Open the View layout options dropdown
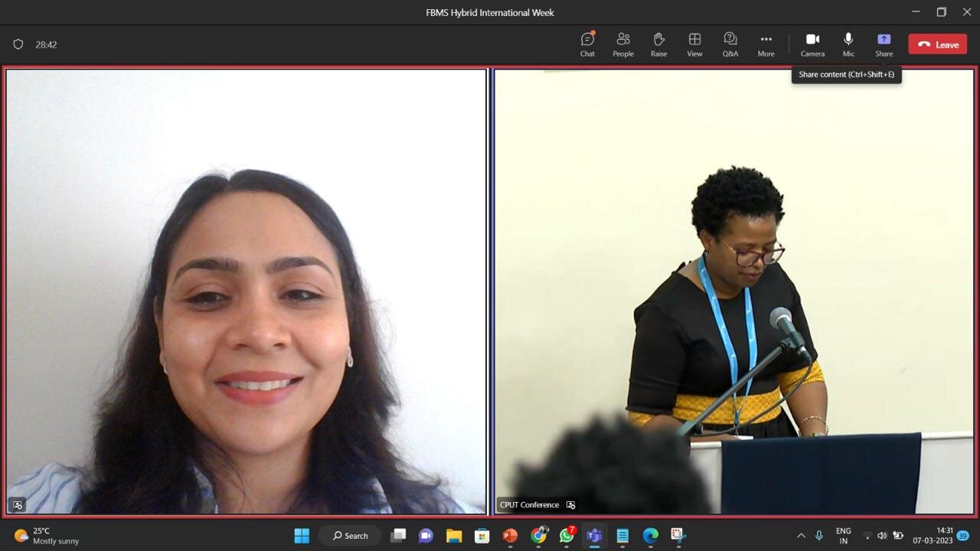The height and width of the screenshot is (551, 980). pyautogui.click(x=694, y=44)
